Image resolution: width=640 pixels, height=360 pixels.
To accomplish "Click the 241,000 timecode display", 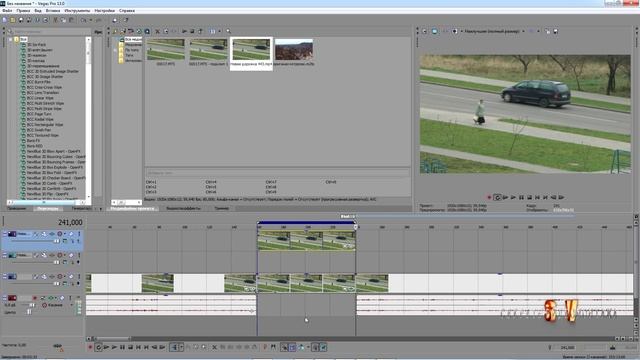I will 70,222.
